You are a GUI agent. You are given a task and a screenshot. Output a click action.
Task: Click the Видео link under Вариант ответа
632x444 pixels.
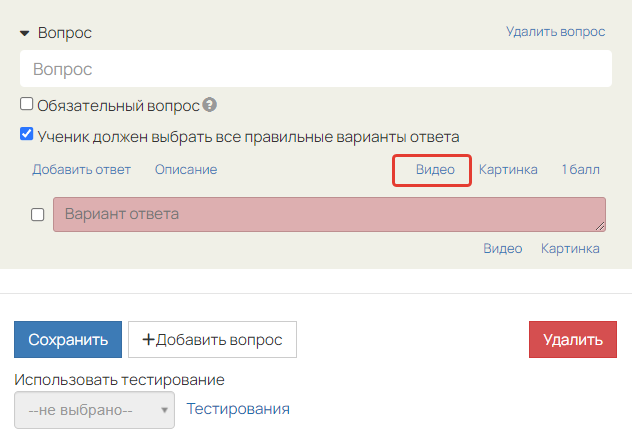[503, 249]
